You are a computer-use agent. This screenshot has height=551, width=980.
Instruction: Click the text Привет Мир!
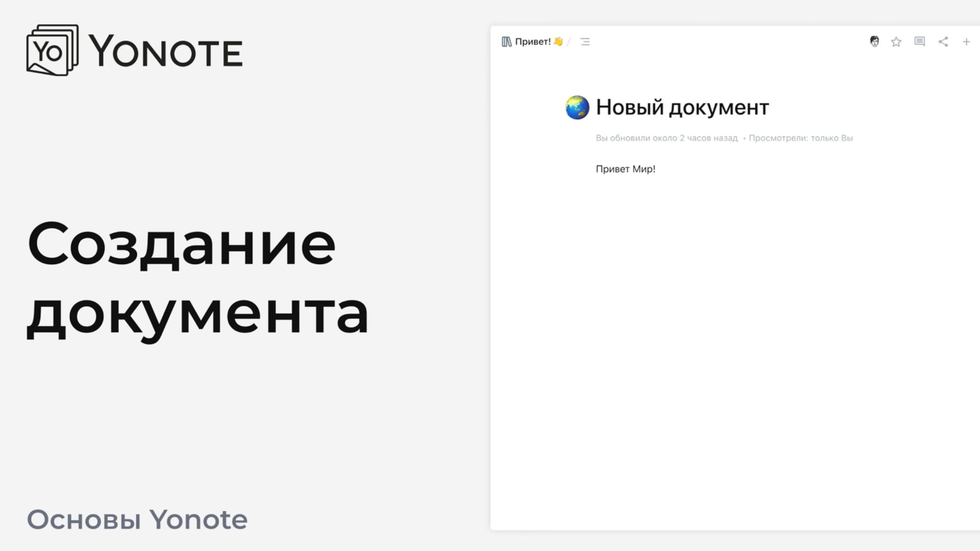pos(625,169)
